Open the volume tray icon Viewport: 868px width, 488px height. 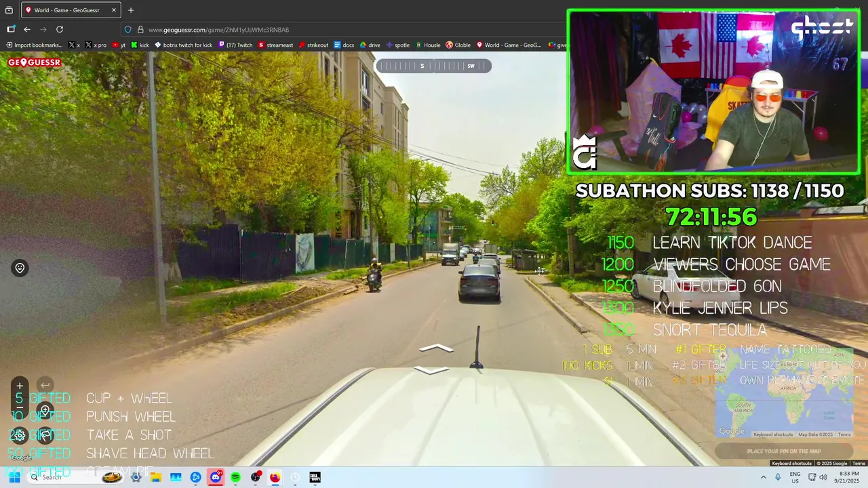pos(823,477)
